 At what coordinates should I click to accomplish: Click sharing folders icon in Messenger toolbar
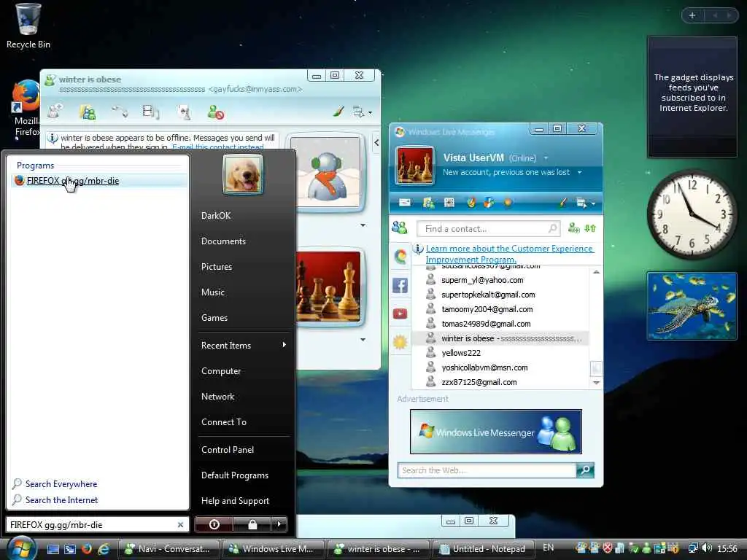point(428,203)
